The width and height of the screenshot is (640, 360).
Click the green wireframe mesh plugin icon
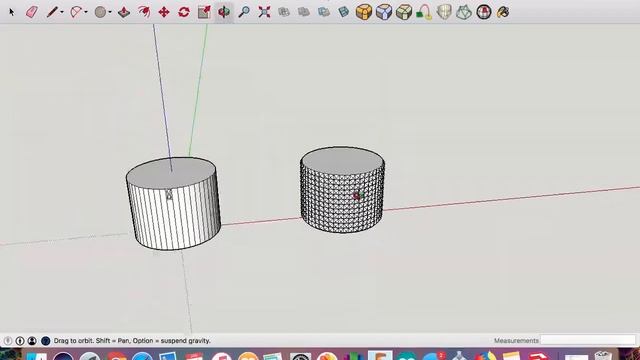[x=464, y=12]
